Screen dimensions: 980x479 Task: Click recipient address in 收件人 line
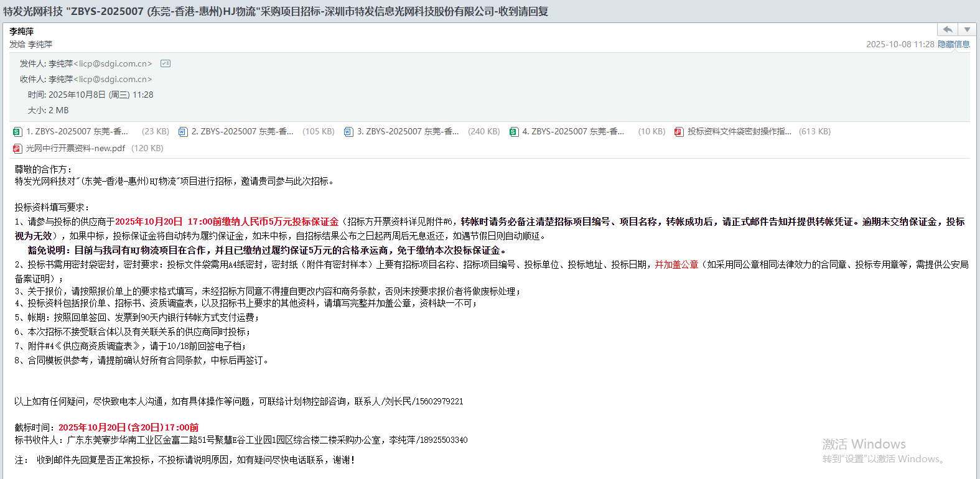(x=113, y=79)
